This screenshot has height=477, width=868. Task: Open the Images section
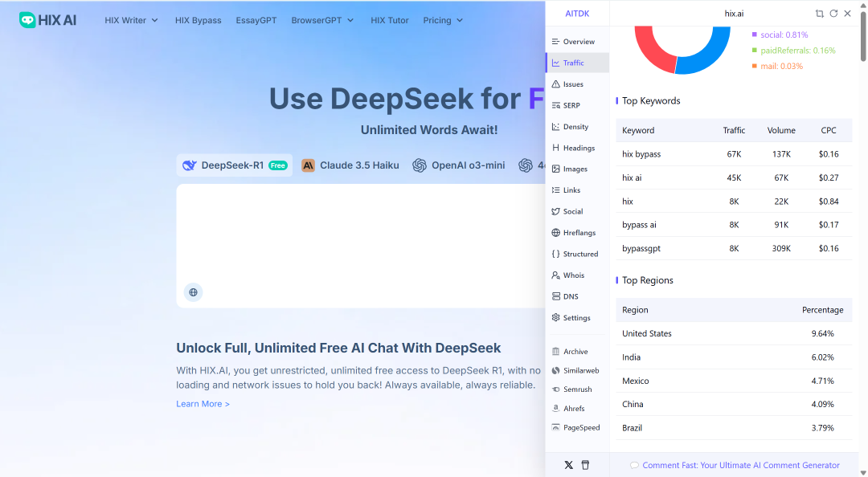click(x=577, y=169)
